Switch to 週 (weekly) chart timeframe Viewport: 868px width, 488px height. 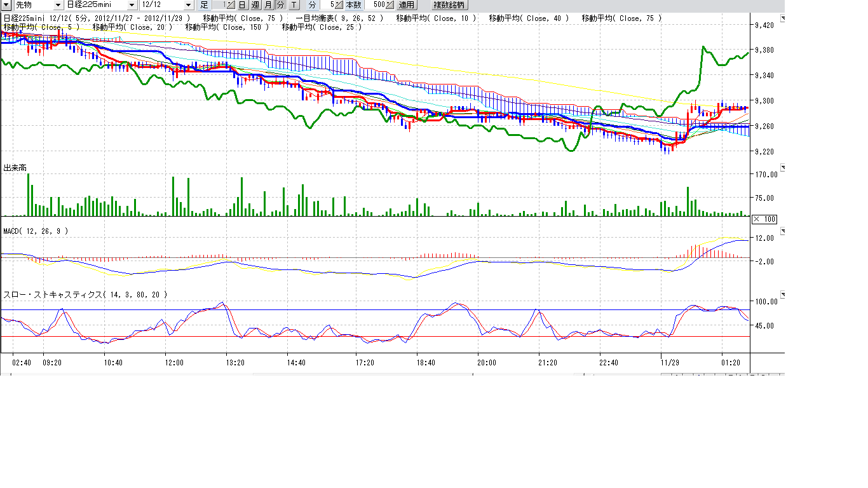coord(255,4)
